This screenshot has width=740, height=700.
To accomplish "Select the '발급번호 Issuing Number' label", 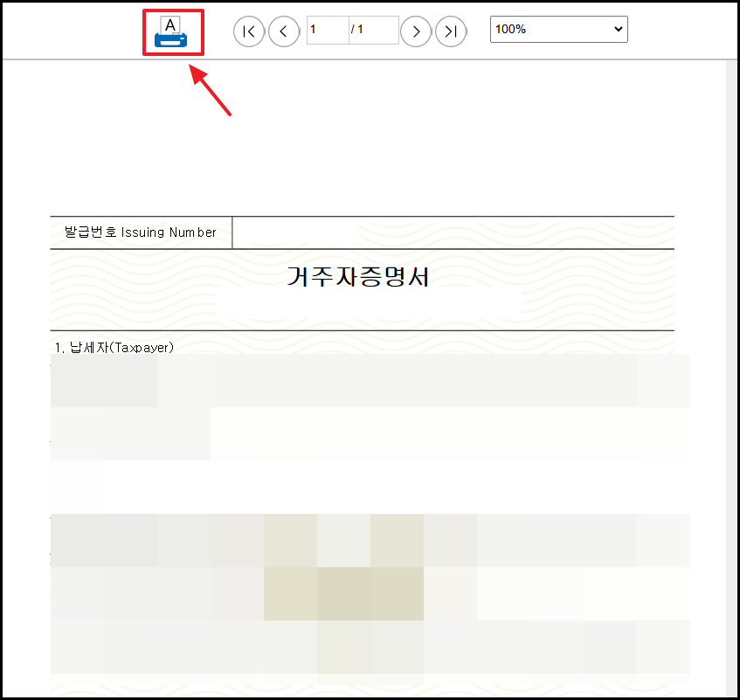I will 140,232.
